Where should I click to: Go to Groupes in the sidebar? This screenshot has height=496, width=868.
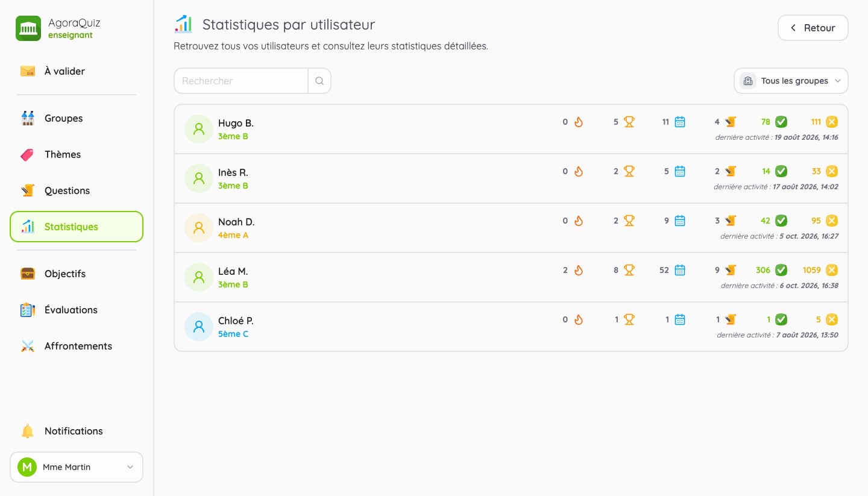point(77,118)
